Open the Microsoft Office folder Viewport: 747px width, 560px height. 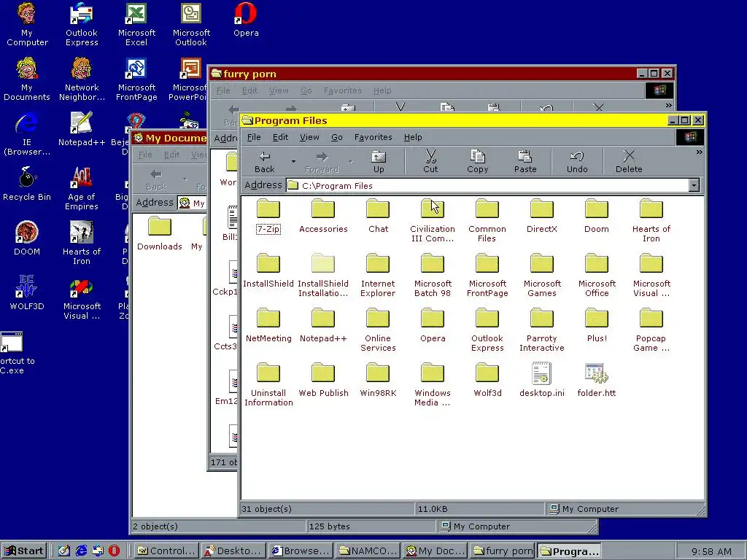pyautogui.click(x=597, y=275)
